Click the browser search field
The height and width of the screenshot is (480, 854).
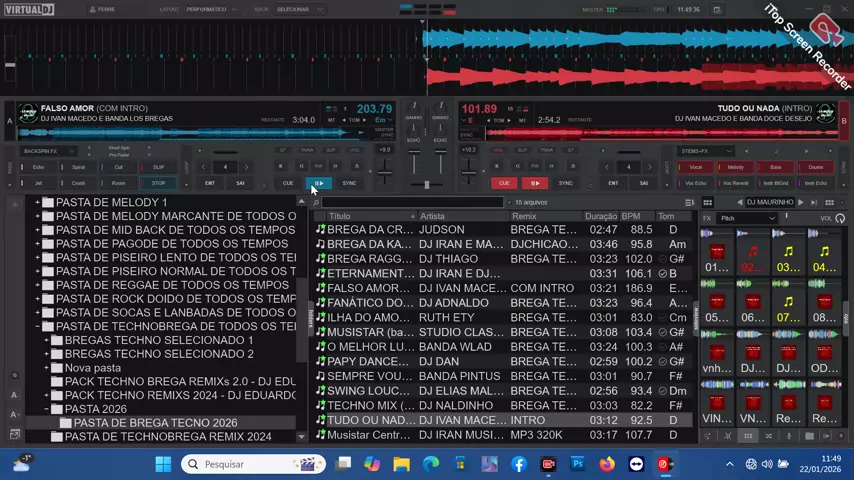click(410, 202)
